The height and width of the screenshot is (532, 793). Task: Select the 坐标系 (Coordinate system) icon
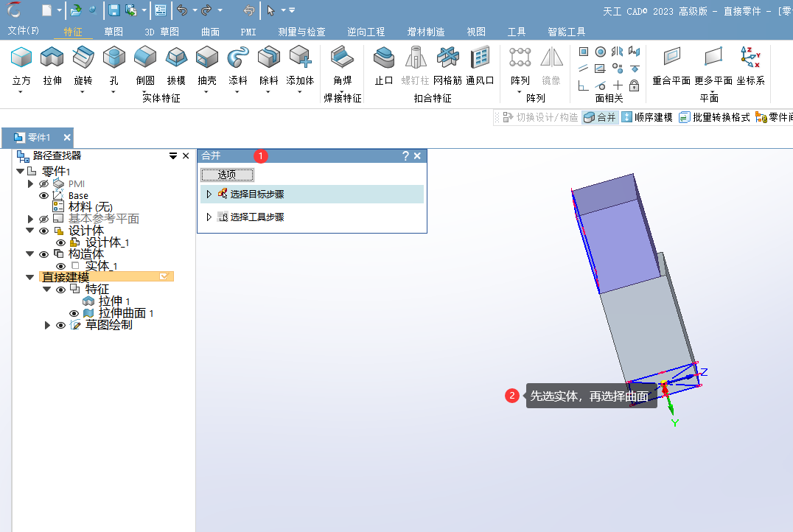point(750,57)
